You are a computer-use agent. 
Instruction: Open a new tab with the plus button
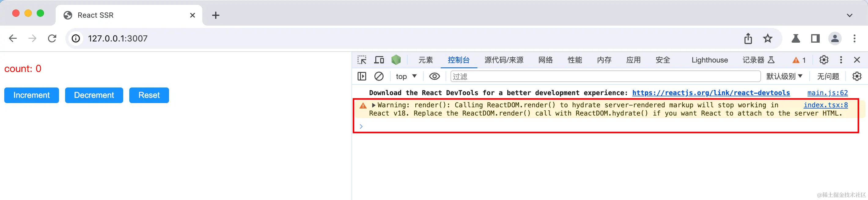click(216, 15)
